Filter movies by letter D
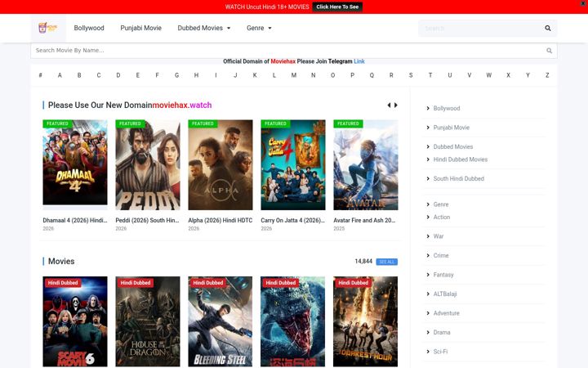The height and width of the screenshot is (368, 588). pyautogui.click(x=118, y=75)
